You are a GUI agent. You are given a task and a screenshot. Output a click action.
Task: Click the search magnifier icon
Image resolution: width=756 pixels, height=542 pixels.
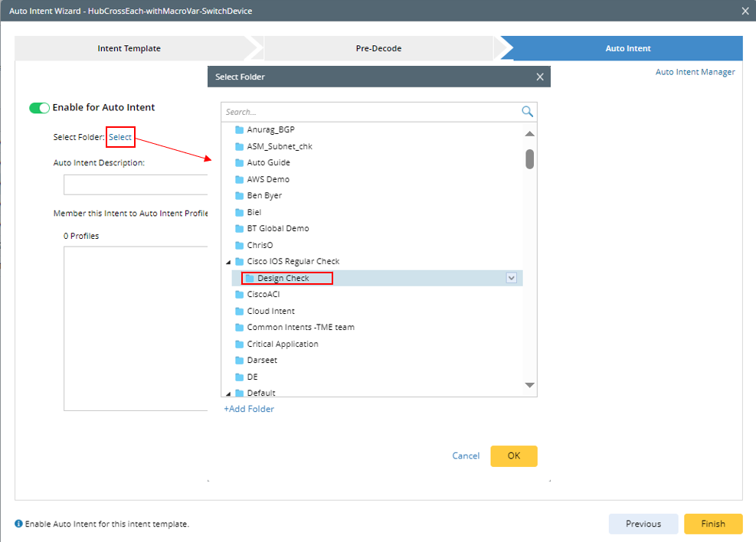[527, 112]
